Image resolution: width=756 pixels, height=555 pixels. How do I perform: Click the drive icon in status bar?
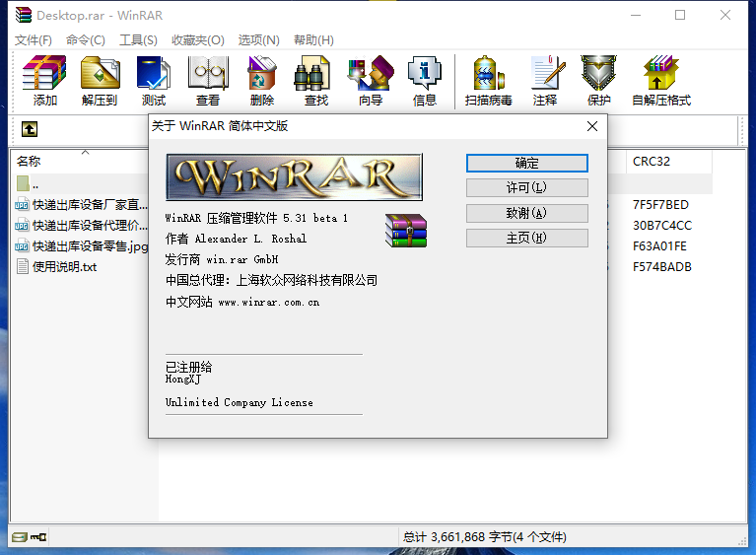(20, 536)
